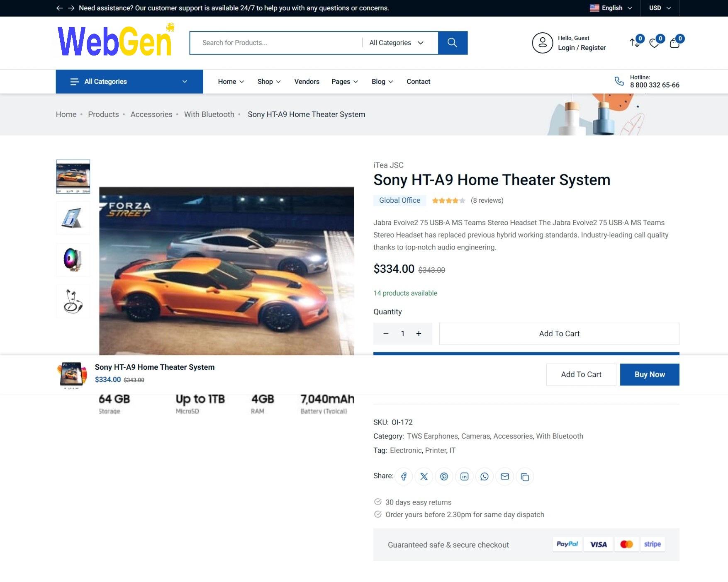Open TWS Earphones category link
The width and height of the screenshot is (728, 582).
(x=432, y=436)
